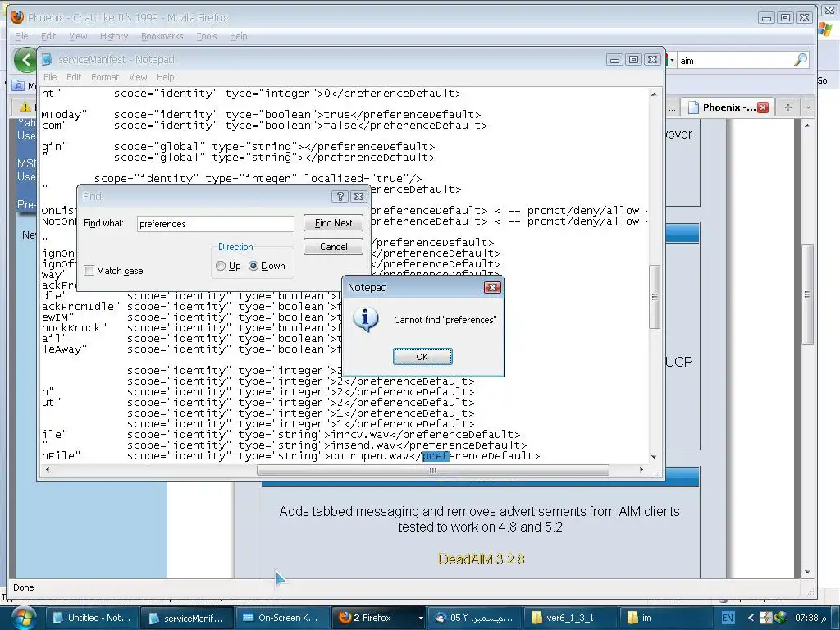Image resolution: width=840 pixels, height=630 pixels.
Task: Select serviceManifest taskbar button
Action: (187, 618)
